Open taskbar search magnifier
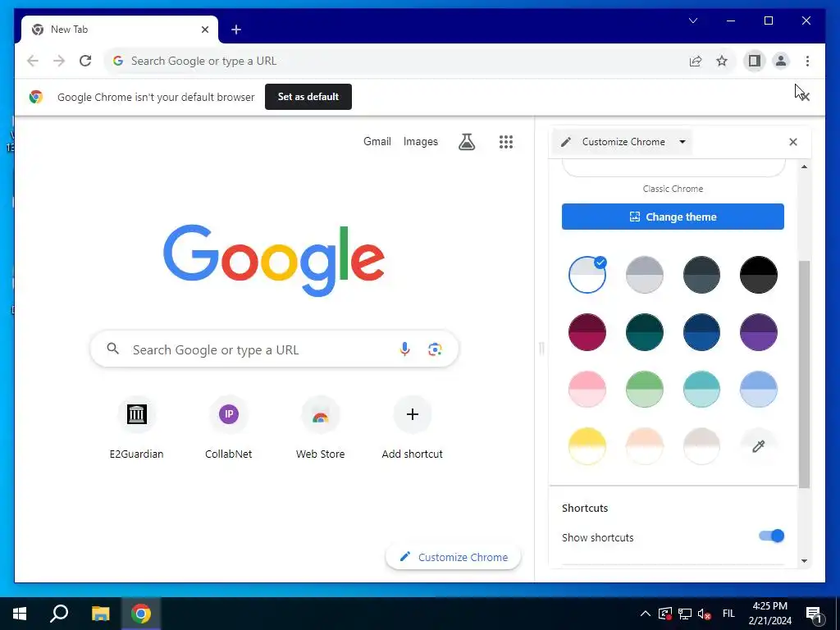 click(59, 614)
